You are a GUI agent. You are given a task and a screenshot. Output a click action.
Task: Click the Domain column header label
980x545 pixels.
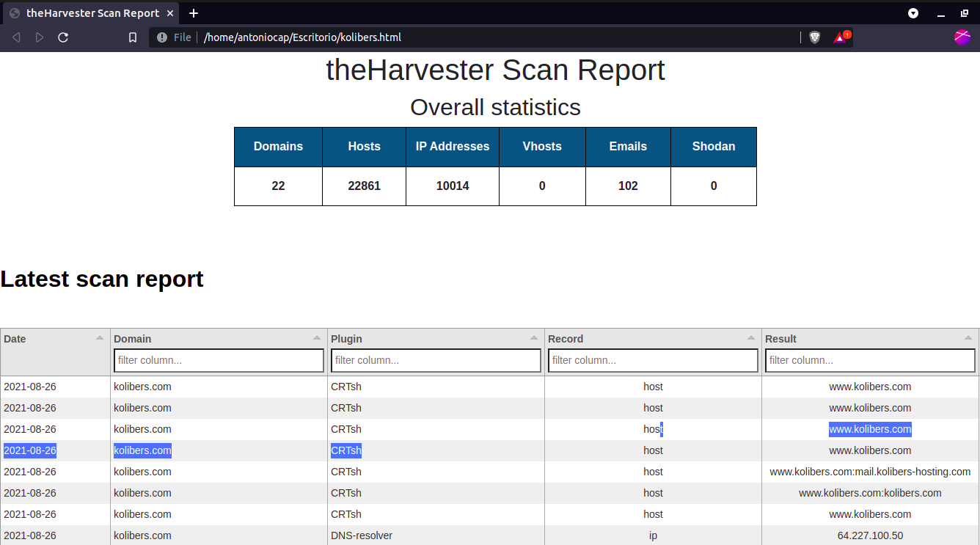click(x=133, y=339)
